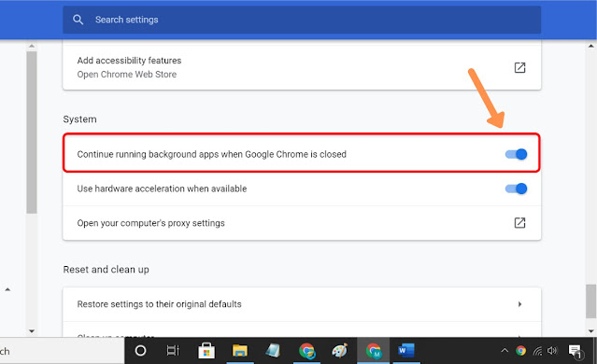Open the Notepad-style app icon in taskbar

[x=273, y=351]
